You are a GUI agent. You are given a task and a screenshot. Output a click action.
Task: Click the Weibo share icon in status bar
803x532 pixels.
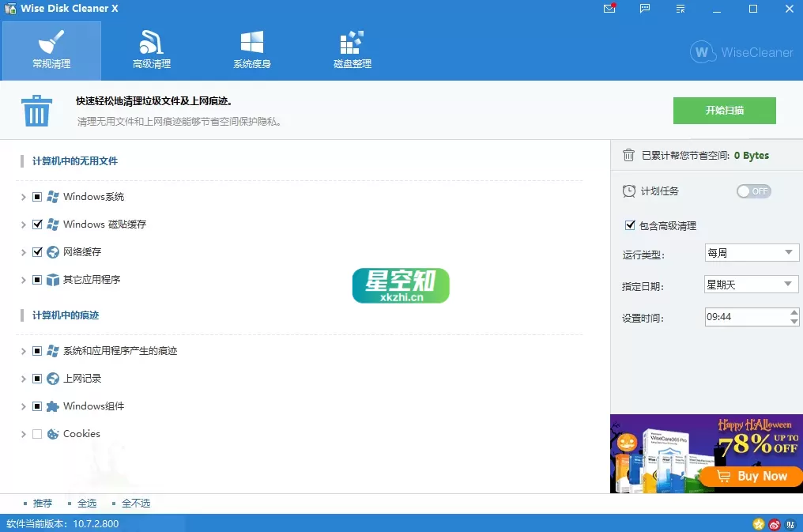774,523
